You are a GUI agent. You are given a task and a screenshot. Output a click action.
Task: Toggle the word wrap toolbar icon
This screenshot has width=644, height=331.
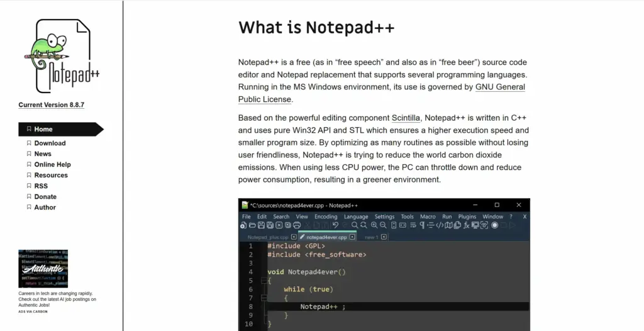(x=413, y=225)
